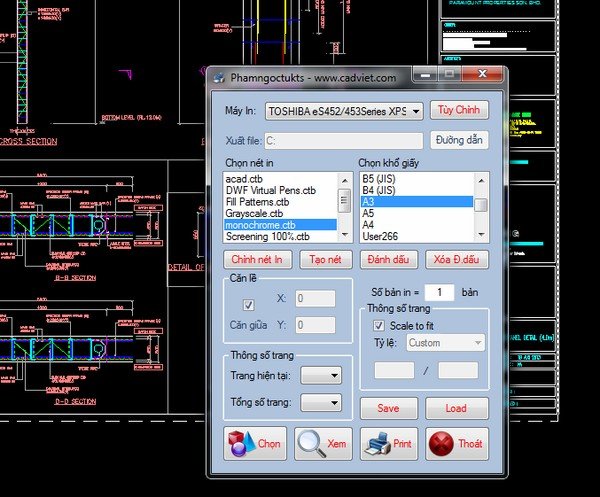This screenshot has height=497, width=600.
Task: Select B4 (JIS) paper size
Action: coord(417,190)
